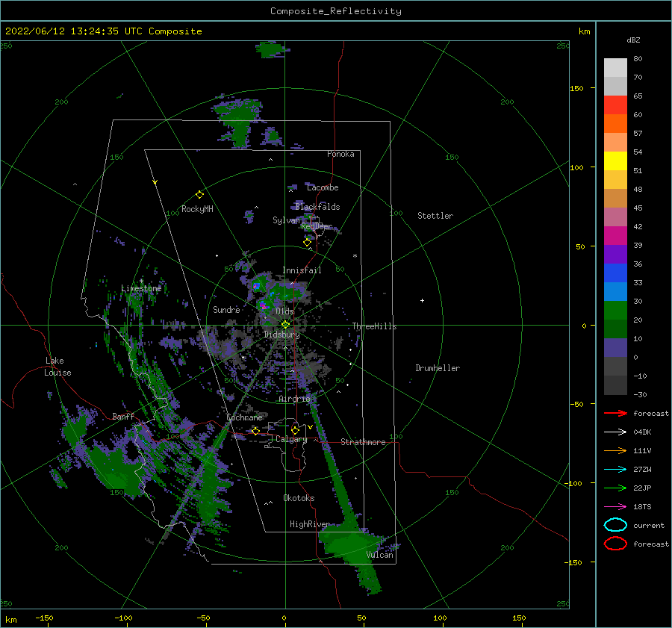Click the Lake Louise label
This screenshot has width=672, height=628.
57,367
